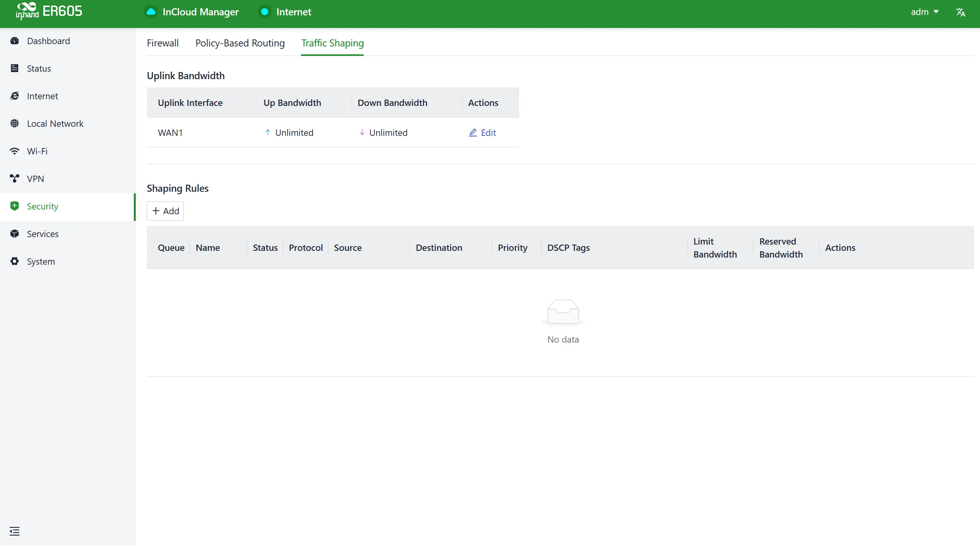This screenshot has width=980, height=547.
Task: Add a new shaping rule
Action: (x=165, y=211)
